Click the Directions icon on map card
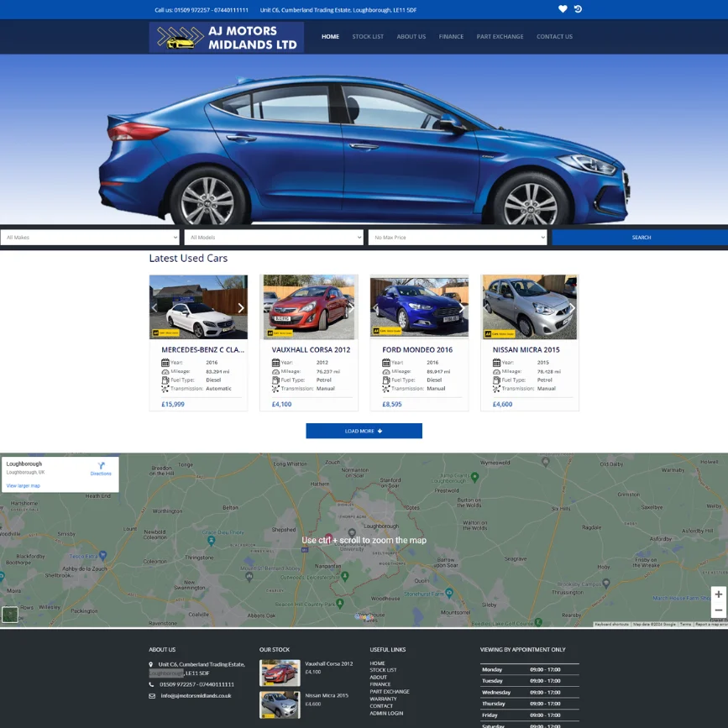728x728 pixels. coord(101,466)
